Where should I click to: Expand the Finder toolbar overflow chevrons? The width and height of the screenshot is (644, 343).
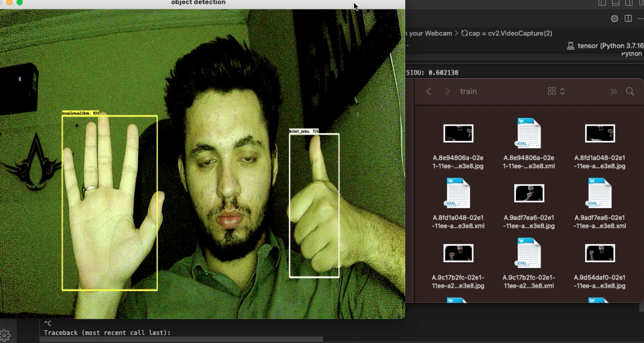coord(613,91)
